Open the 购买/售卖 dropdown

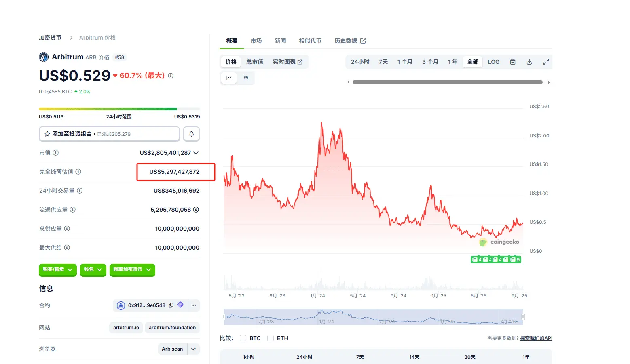58,269
